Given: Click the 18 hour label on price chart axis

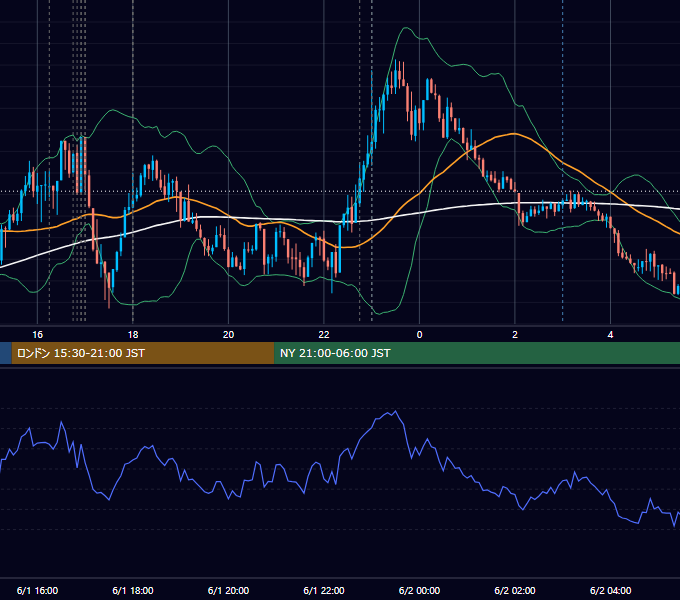Looking at the screenshot, I should pos(133,335).
